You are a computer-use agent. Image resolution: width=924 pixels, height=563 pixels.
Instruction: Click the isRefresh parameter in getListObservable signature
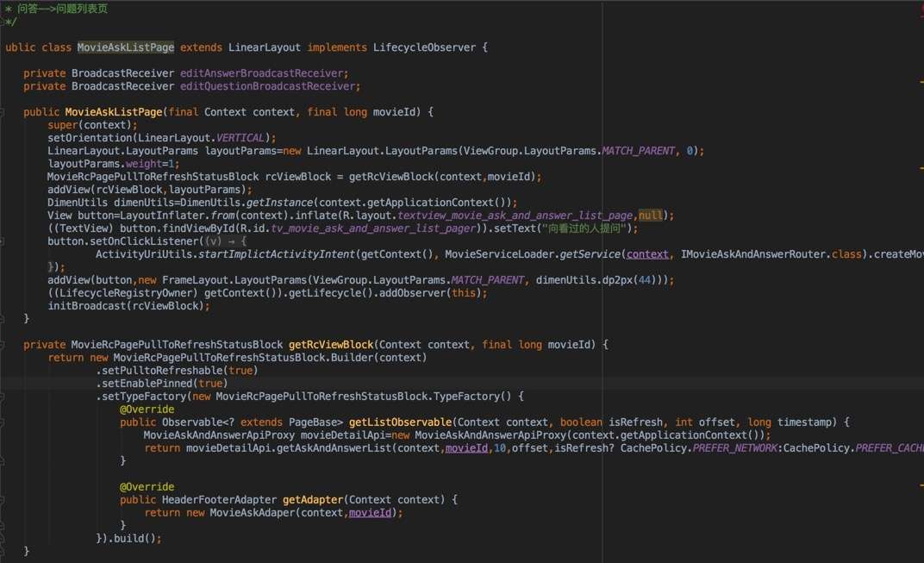(x=635, y=422)
